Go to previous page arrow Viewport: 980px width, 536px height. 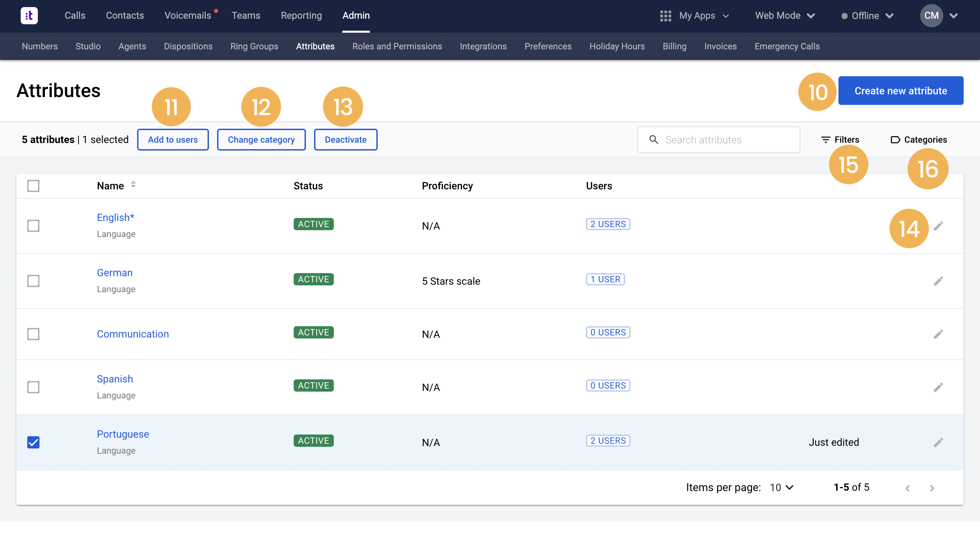coord(907,488)
